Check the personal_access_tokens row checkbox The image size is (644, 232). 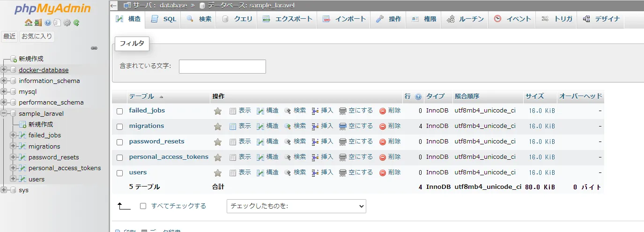pyautogui.click(x=119, y=157)
